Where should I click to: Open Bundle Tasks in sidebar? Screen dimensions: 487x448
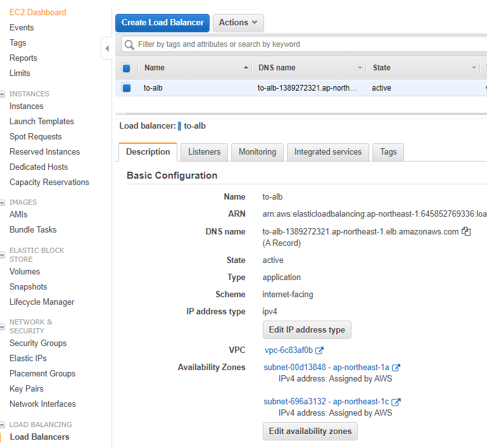coord(33,230)
